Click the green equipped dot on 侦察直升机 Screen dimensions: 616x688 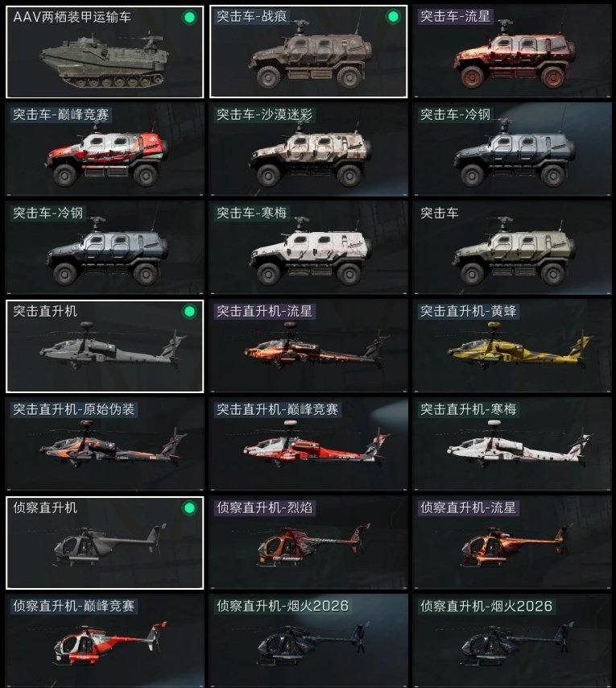pos(189,508)
